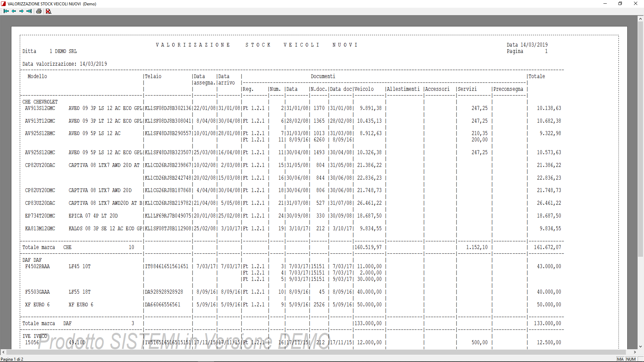Image resolution: width=644 pixels, height=362 pixels.
Task: Go to the previous page arrow
Action: pos(14,11)
